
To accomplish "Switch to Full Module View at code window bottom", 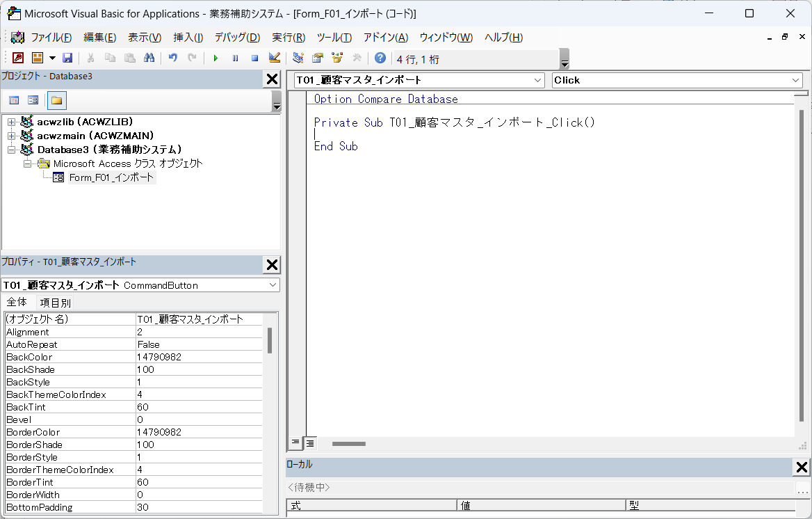I will (x=309, y=443).
